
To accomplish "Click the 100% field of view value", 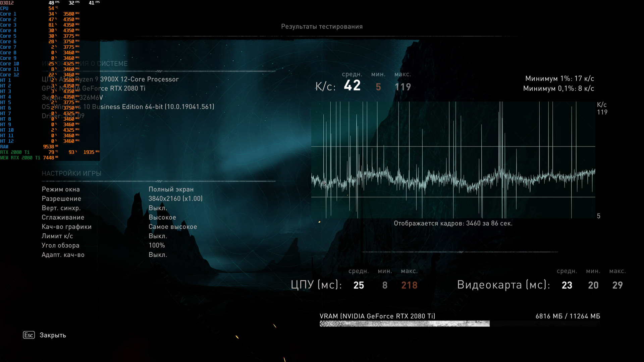I will [x=157, y=245].
